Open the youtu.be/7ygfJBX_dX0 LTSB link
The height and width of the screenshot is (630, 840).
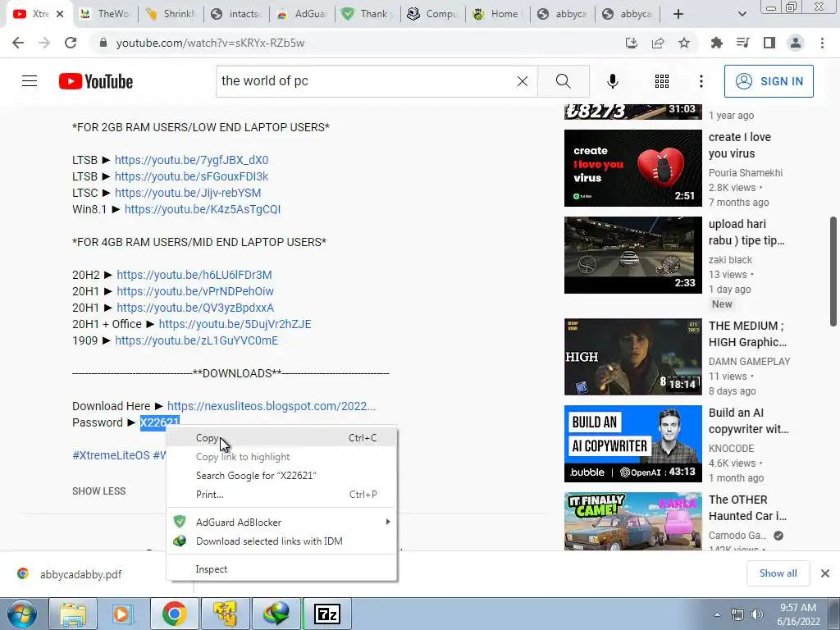tap(191, 160)
